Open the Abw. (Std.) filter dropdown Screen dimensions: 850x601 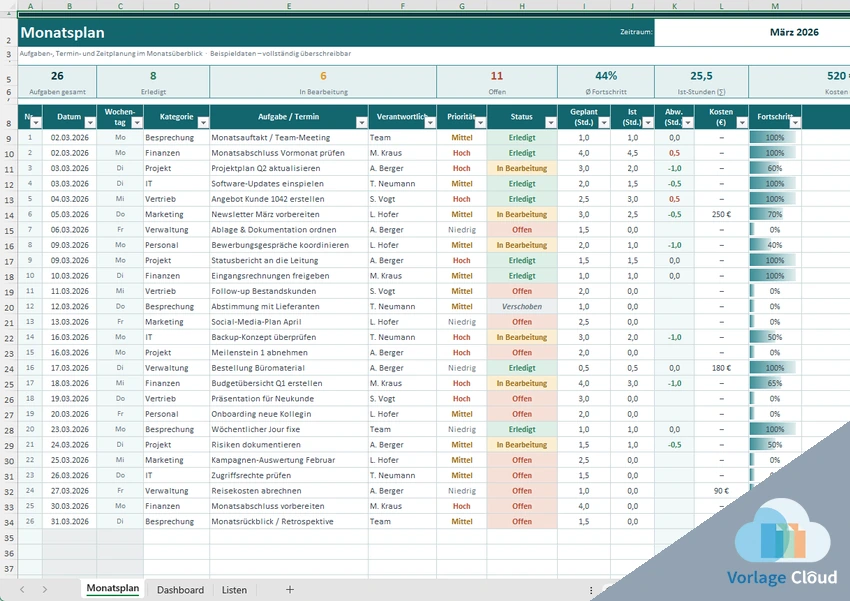[x=687, y=123]
